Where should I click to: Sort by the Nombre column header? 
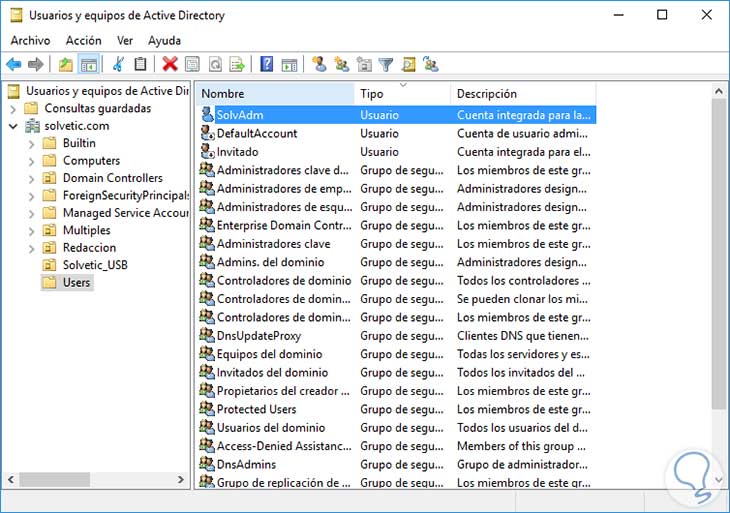coord(275,94)
